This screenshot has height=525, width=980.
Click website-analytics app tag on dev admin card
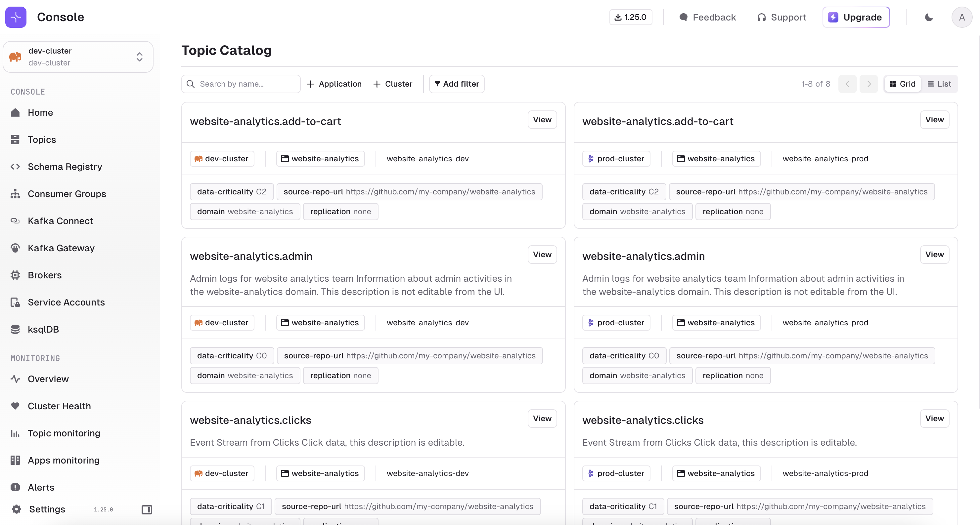tap(320, 322)
